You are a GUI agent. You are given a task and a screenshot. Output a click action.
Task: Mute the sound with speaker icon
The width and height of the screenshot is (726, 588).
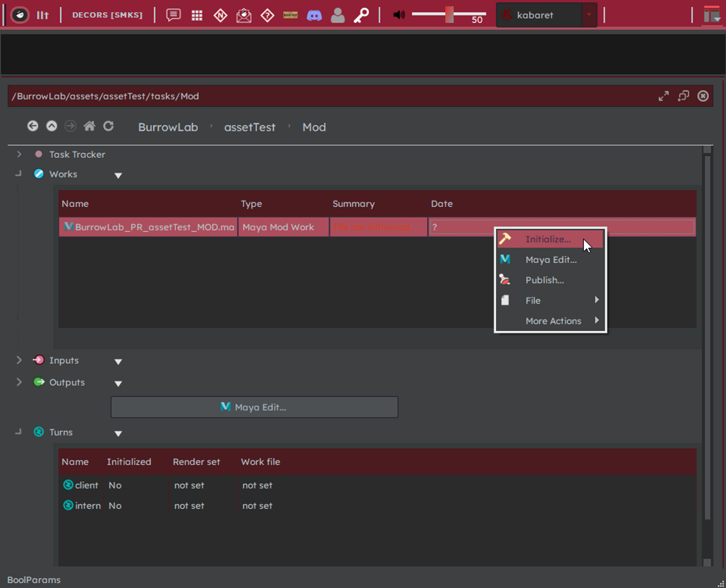399,15
